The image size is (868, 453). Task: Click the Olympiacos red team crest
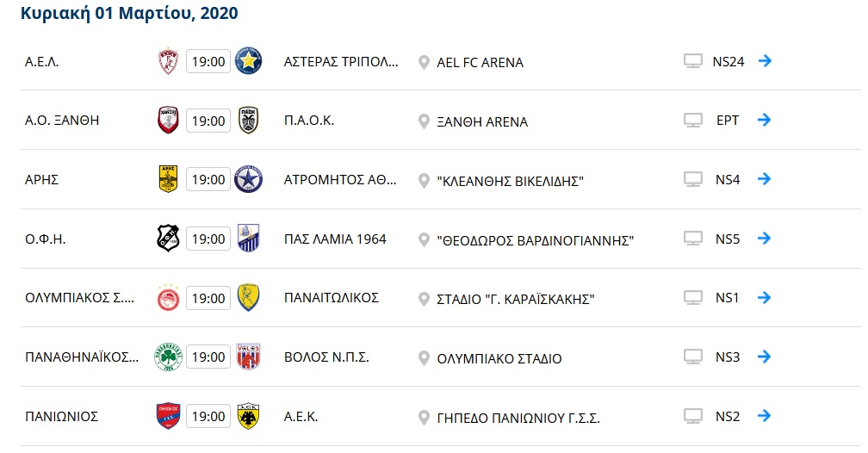167,298
